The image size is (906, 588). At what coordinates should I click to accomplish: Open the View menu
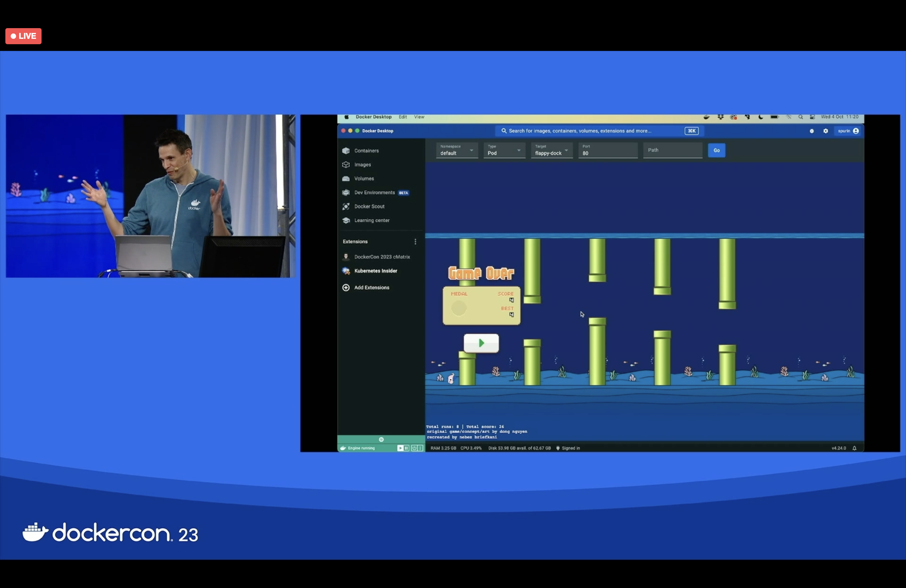tap(419, 117)
